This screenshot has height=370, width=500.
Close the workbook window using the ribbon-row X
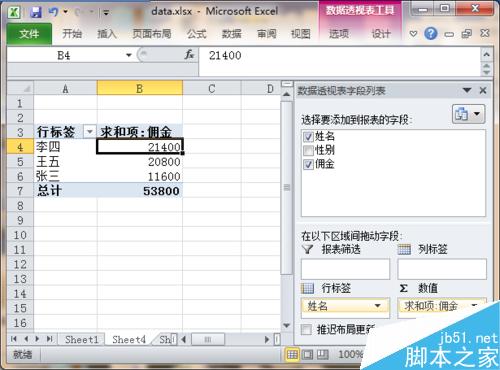coord(485,33)
